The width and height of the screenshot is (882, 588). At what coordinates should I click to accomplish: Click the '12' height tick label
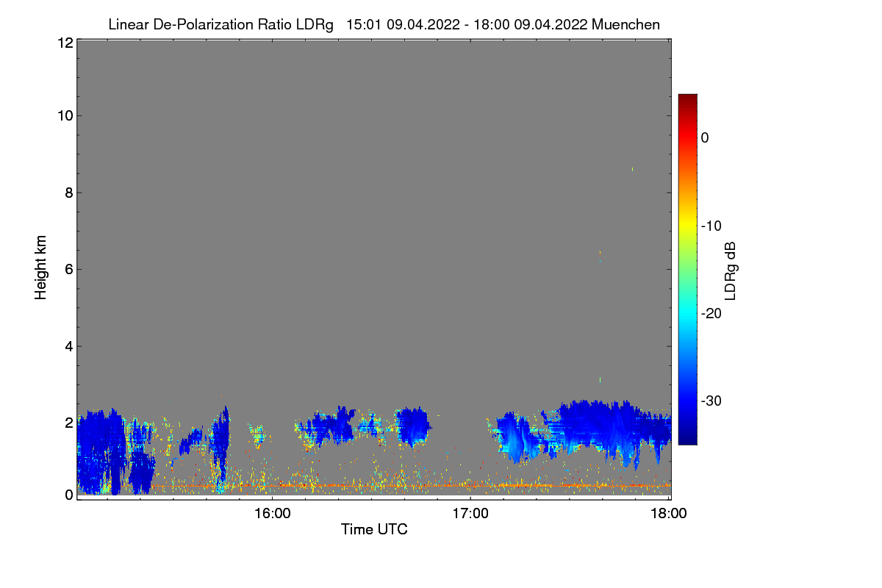pos(64,43)
